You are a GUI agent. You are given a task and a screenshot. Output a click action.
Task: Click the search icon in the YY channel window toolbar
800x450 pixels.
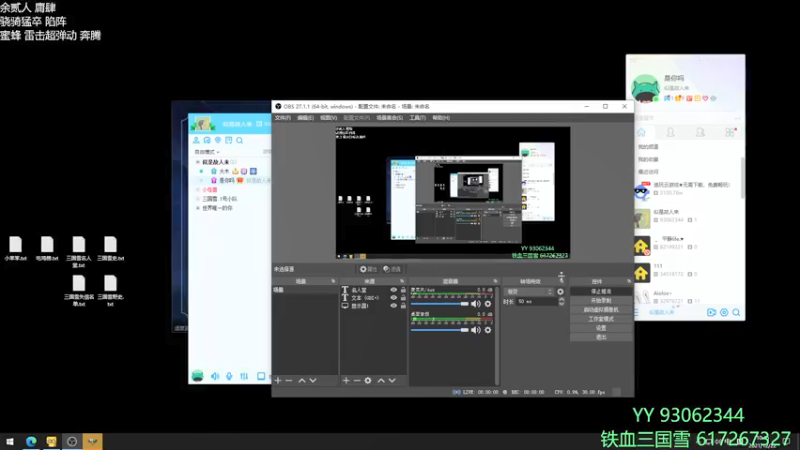239,140
